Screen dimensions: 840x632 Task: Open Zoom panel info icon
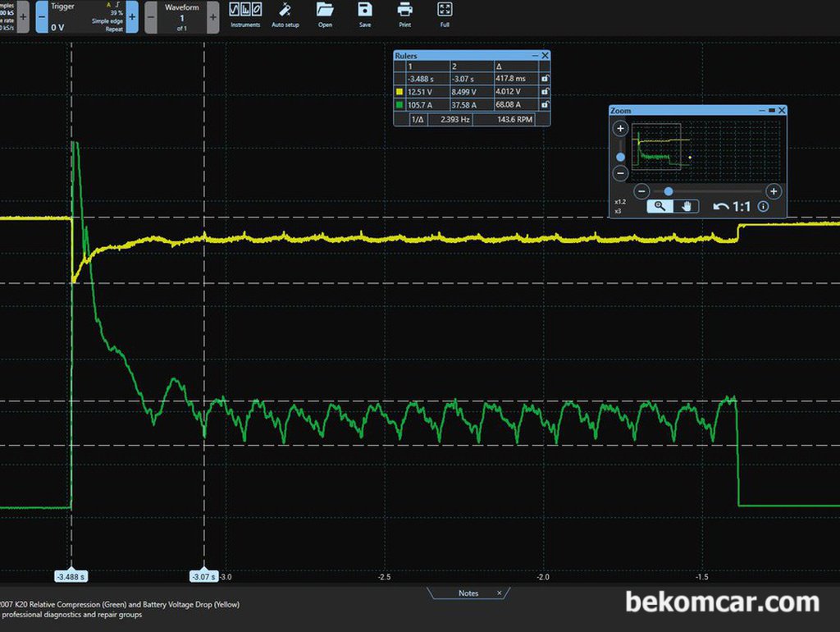[764, 206]
